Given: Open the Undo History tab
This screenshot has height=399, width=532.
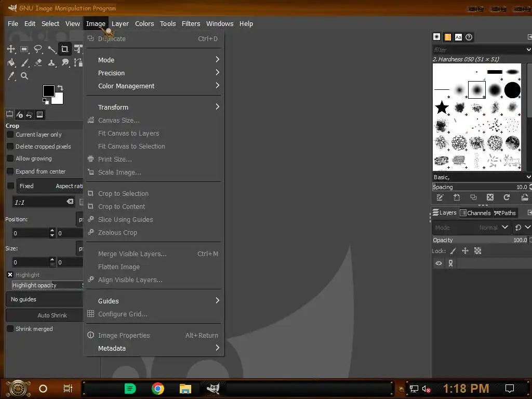Looking at the screenshot, I should coord(29,115).
